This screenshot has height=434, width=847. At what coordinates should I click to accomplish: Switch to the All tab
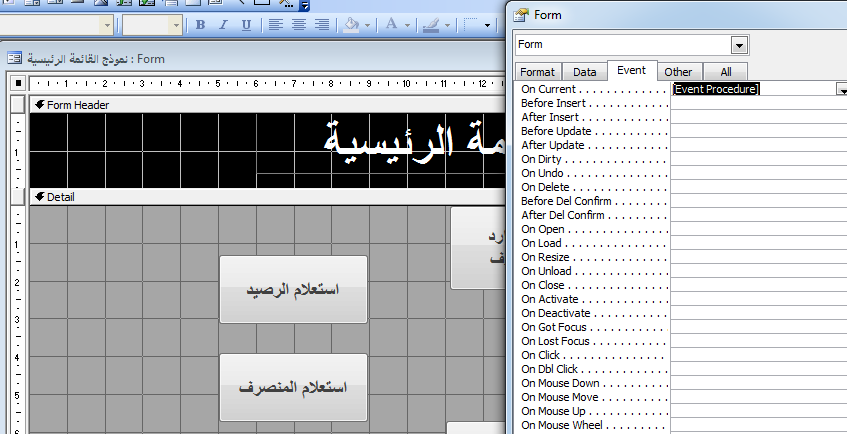pyautogui.click(x=725, y=72)
